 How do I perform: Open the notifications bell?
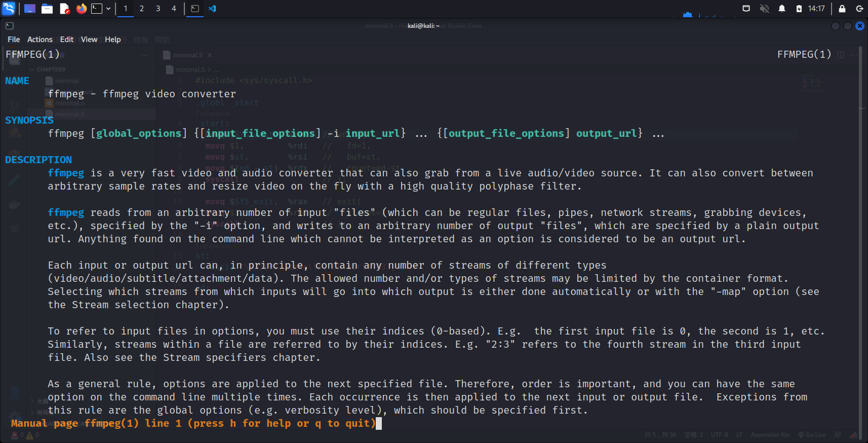click(782, 9)
